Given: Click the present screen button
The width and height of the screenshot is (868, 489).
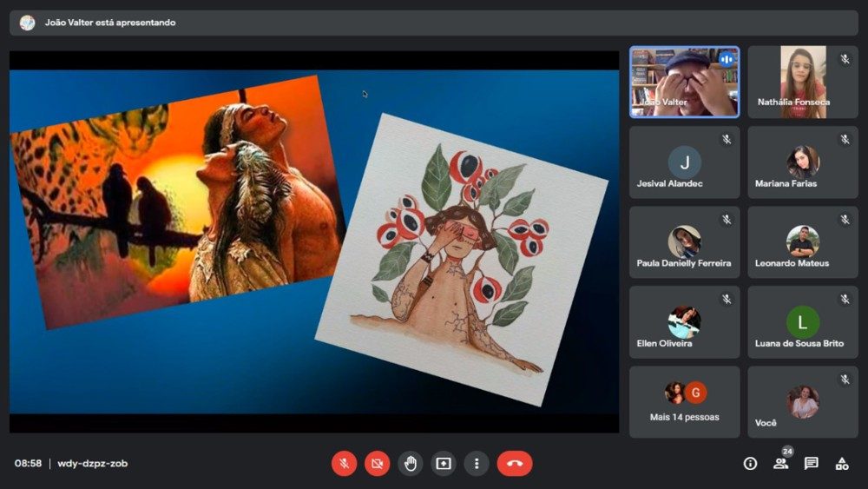Looking at the screenshot, I should pos(444,464).
